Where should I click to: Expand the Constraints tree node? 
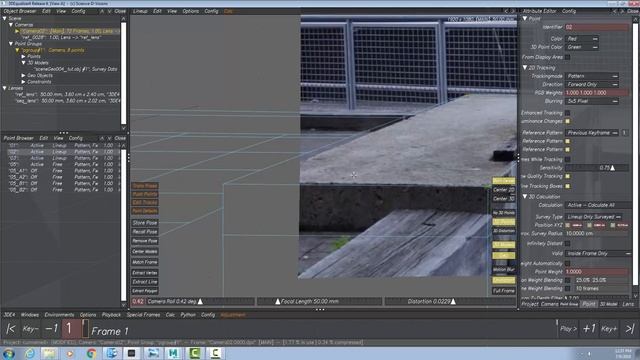(x=23, y=82)
